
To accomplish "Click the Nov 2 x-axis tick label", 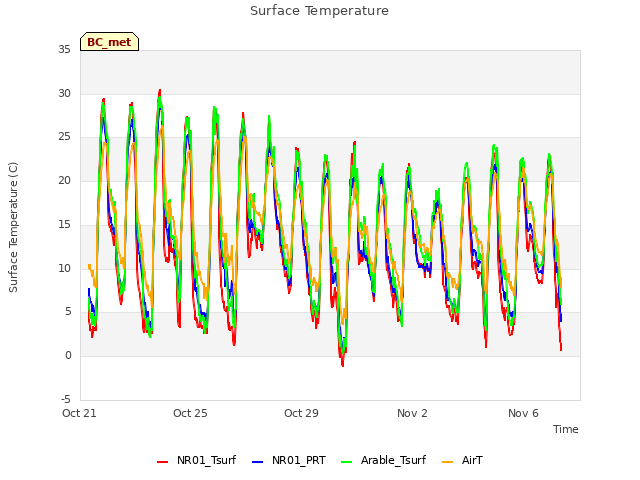I will (412, 413).
